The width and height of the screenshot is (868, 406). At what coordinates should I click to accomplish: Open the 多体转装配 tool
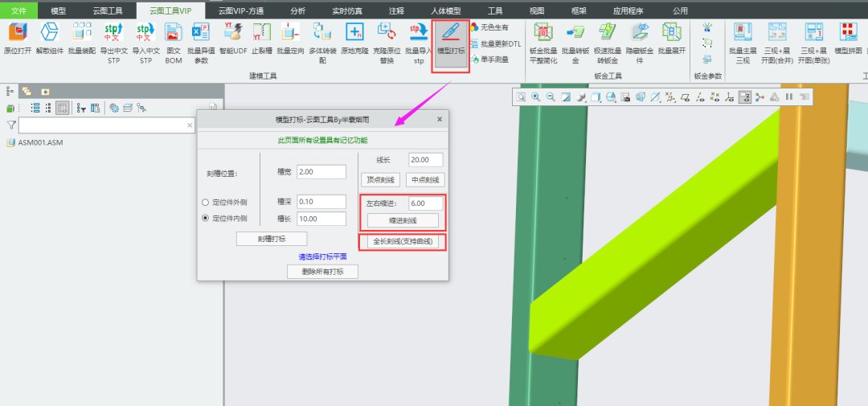tap(322, 32)
